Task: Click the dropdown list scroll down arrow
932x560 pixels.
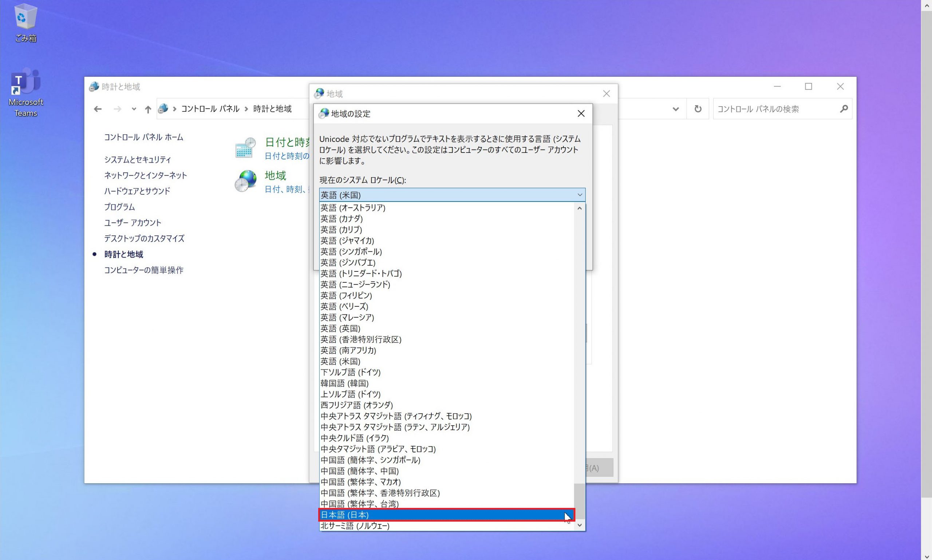Action: [x=580, y=525]
